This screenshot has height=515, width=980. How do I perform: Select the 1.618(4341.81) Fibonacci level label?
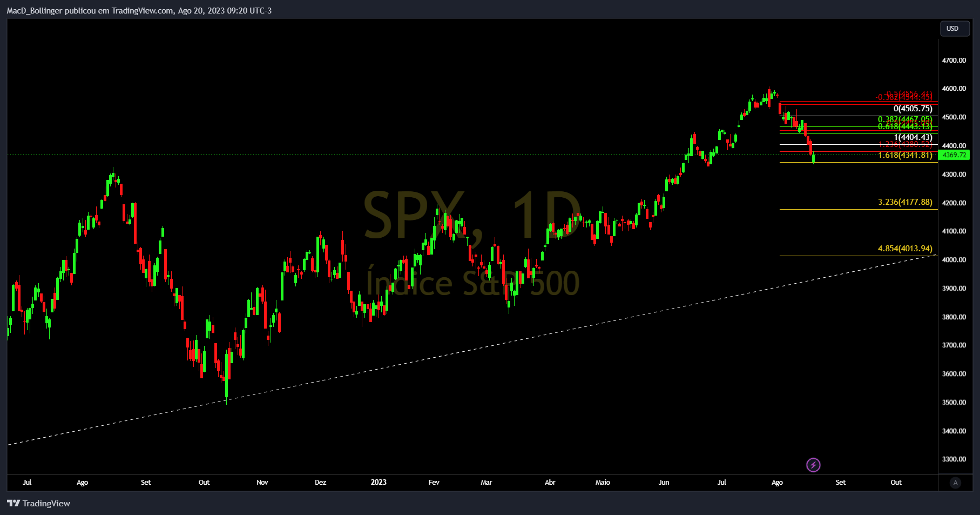905,155
